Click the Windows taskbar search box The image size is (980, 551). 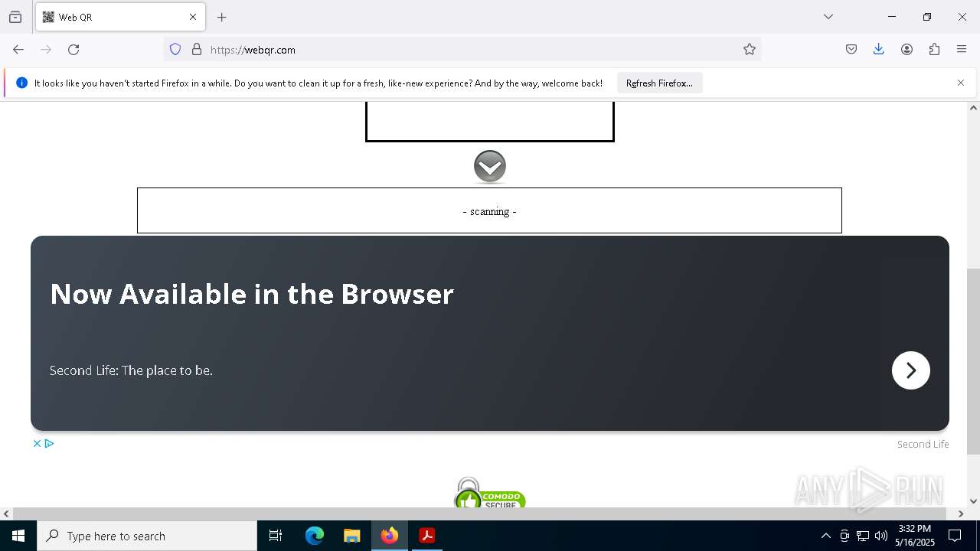(x=147, y=536)
